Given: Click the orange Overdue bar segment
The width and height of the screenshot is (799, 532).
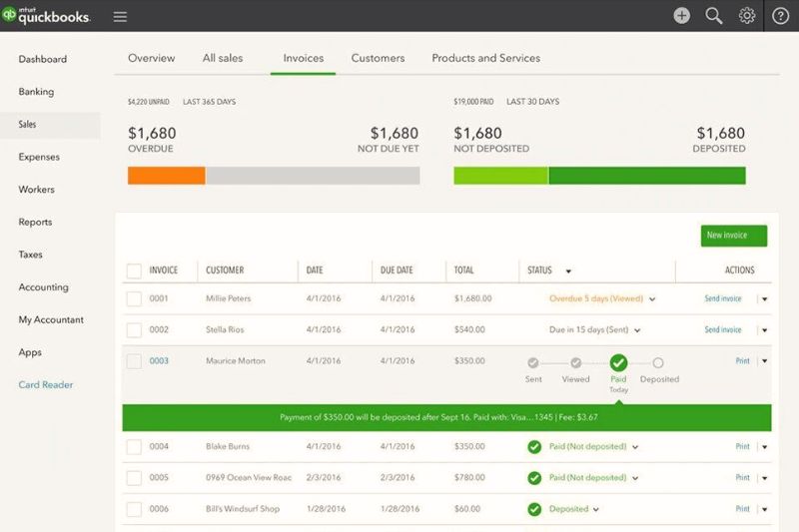Looking at the screenshot, I should click(166, 176).
